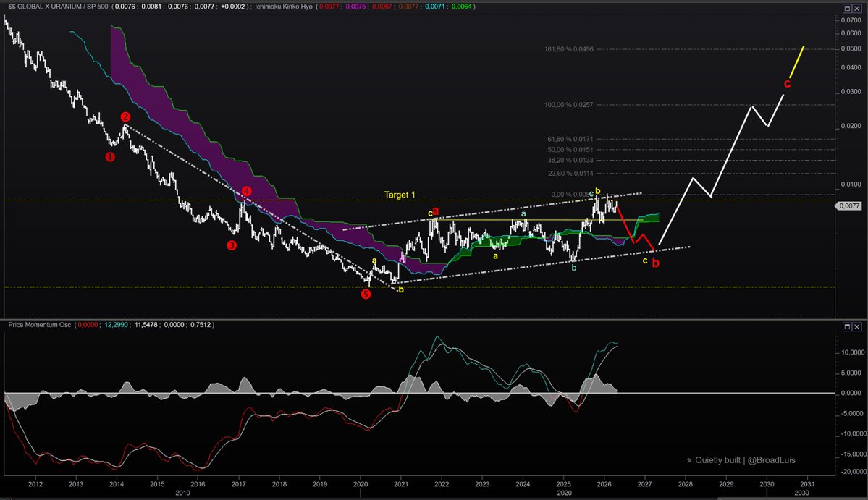
Task: Click the Ichimoku Kinko Hyo indicator label
Action: tap(284, 7)
